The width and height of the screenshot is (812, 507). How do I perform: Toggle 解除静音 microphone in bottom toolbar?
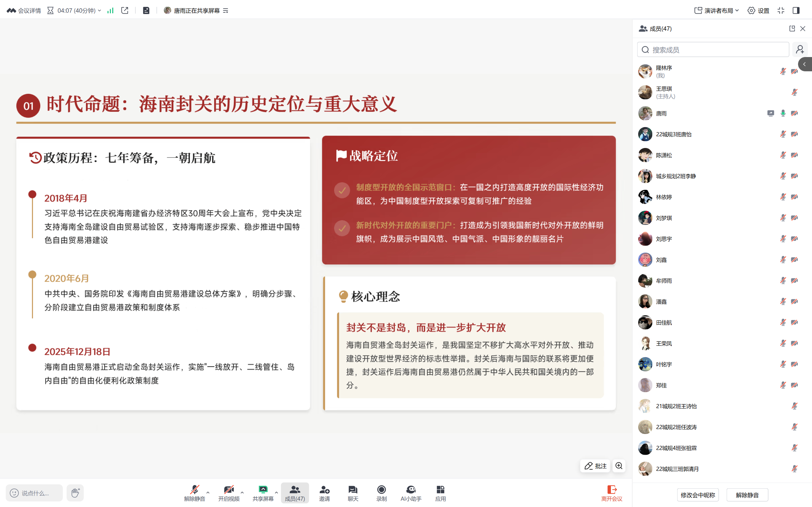(x=194, y=492)
